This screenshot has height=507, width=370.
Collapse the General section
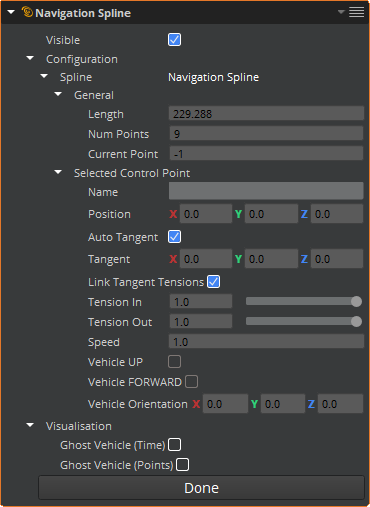(58, 94)
